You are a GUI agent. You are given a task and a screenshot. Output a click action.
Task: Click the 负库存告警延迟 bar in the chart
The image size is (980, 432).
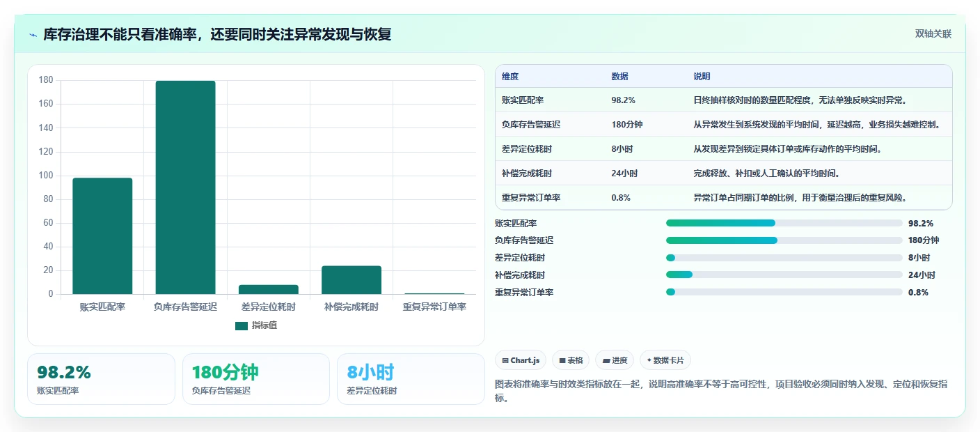185,187
